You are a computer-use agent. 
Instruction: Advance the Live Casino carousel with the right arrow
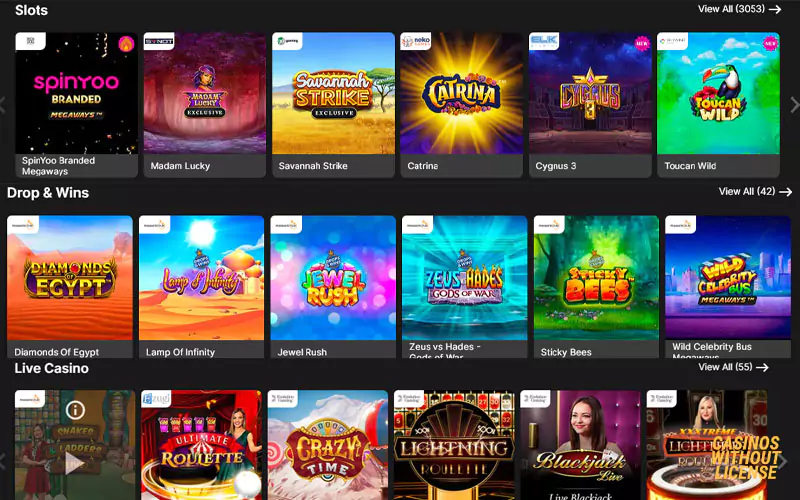(783, 461)
